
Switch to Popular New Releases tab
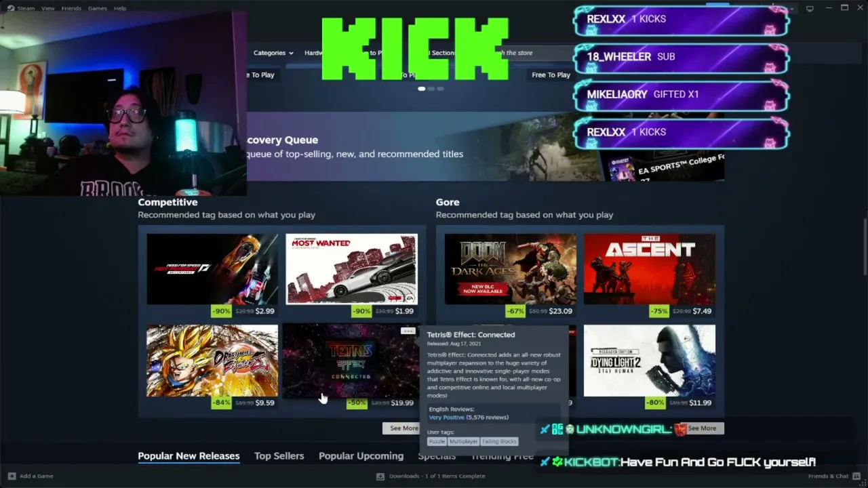click(189, 456)
